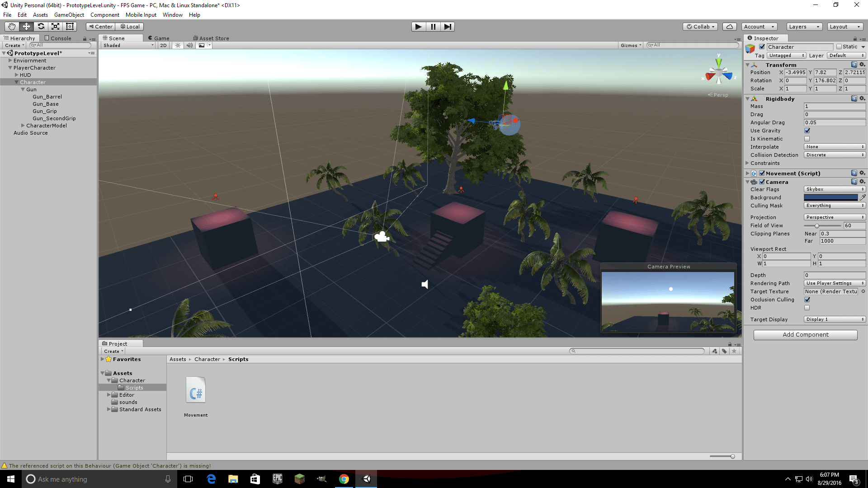Toggle Character object active checkbox
Image resolution: width=868 pixels, height=488 pixels.
point(762,47)
